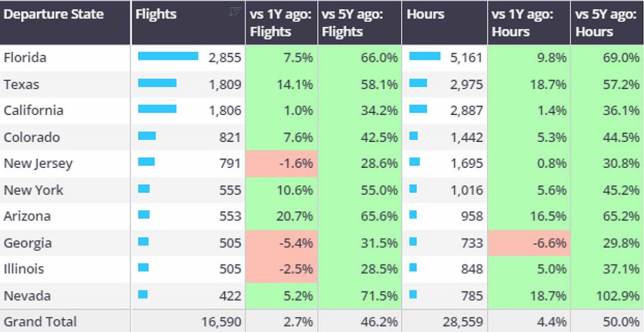
Task: Click the vs 5Y ago: Hours header
Action: tap(607, 23)
